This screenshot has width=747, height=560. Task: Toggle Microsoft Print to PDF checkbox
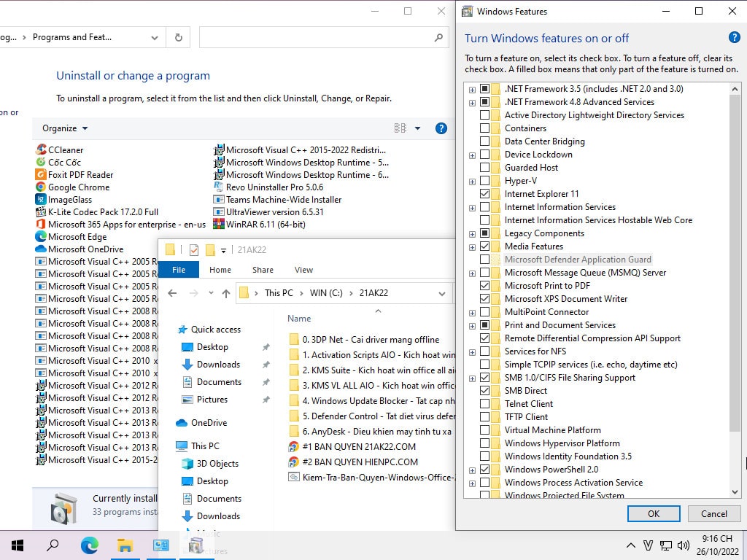pos(484,286)
